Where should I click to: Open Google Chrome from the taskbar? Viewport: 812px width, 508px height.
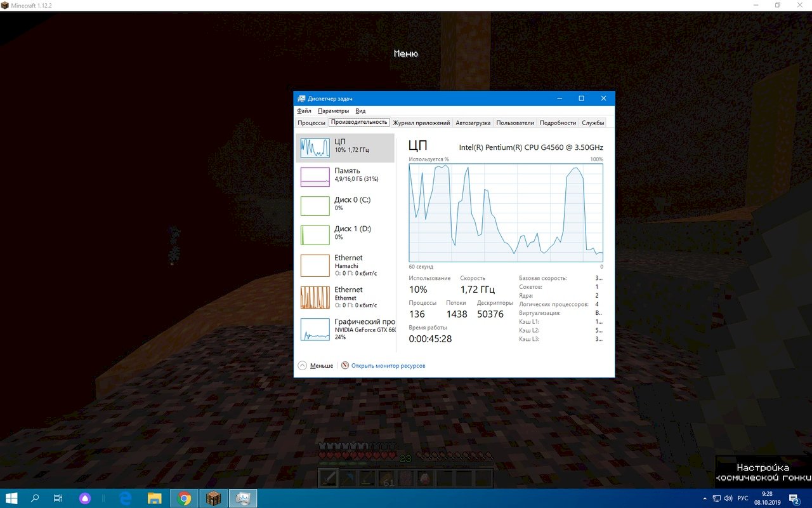[184, 498]
